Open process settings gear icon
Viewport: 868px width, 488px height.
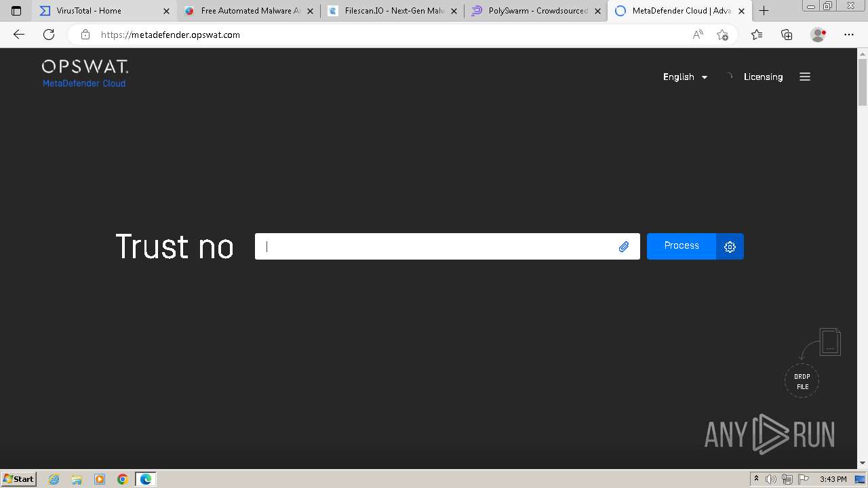730,247
